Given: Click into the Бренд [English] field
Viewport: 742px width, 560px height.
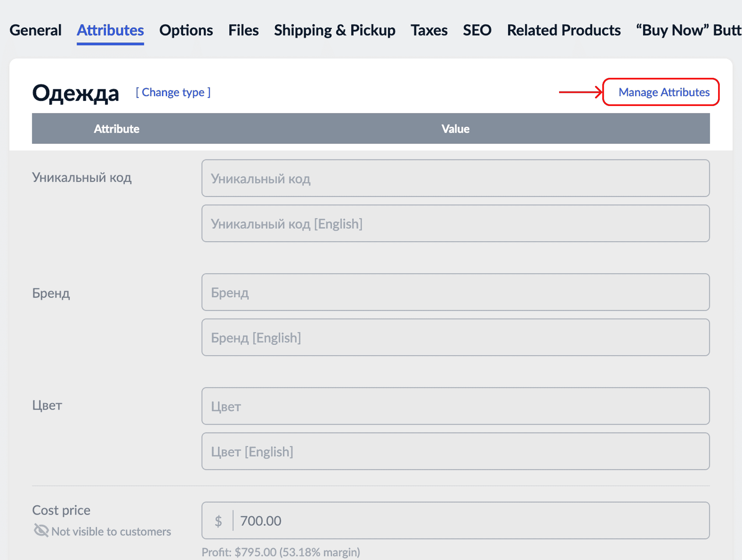Looking at the screenshot, I should pyautogui.click(x=455, y=338).
